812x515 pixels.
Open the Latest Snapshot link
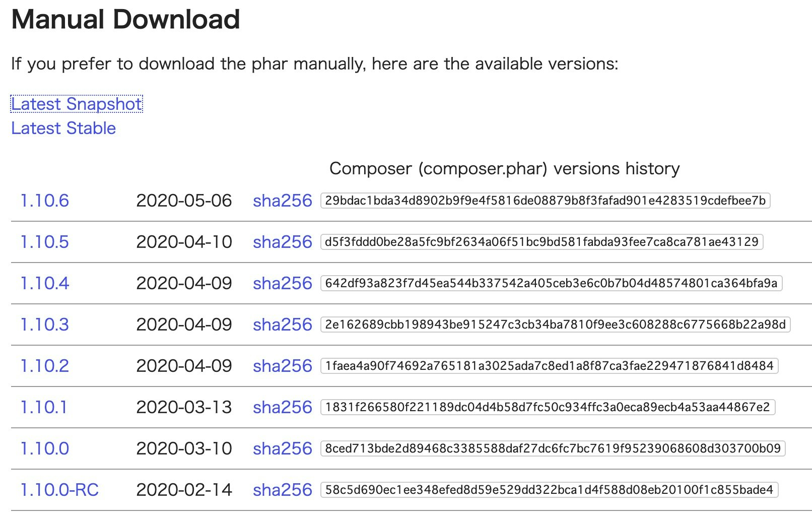pos(77,104)
